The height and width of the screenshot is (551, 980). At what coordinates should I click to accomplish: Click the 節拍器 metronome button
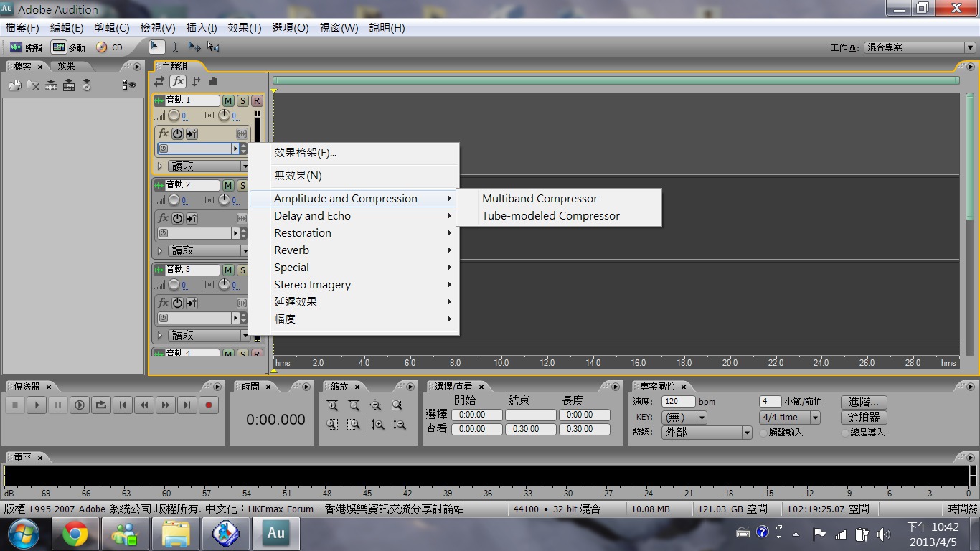(x=864, y=417)
